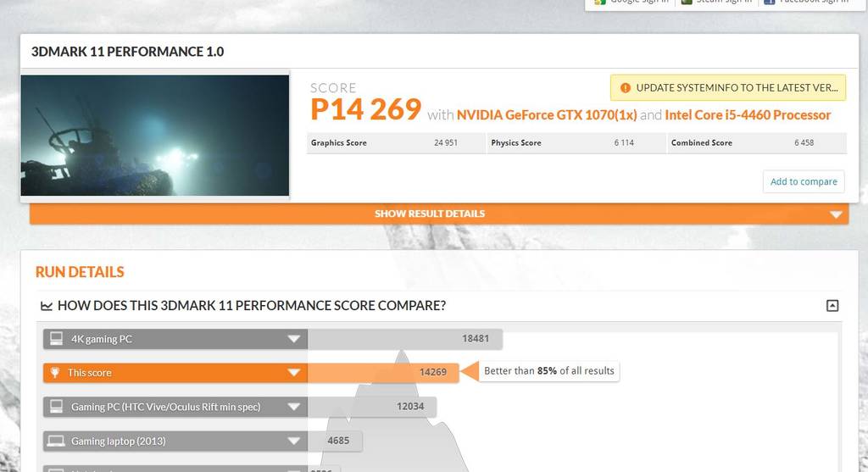
Task: Expand the Show Result Details arrow
Action: (836, 214)
